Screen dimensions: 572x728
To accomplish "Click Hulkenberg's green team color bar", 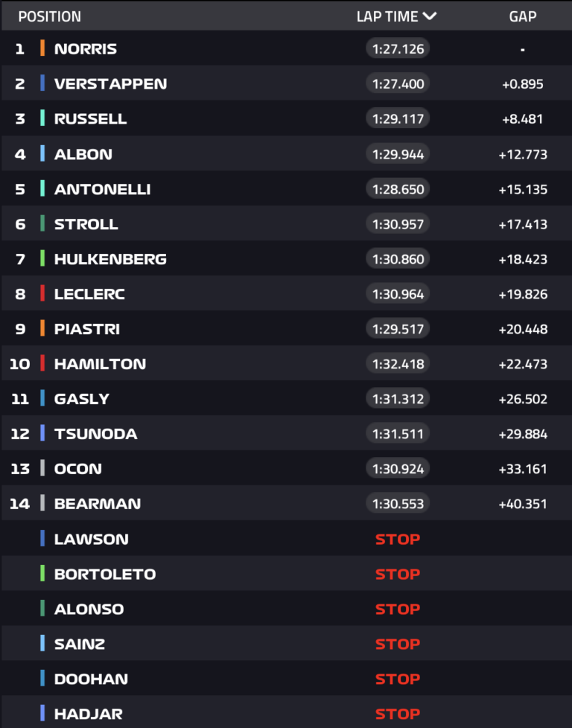I will 42,259.
